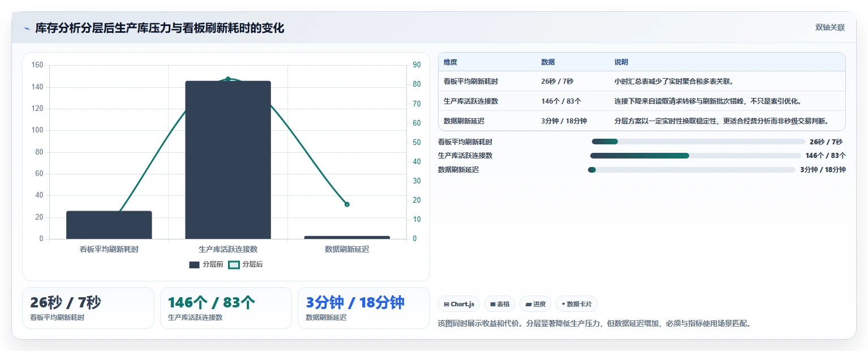The image size is (868, 351).
Task: Click table cell 看板平均刷新耗时
Action: [x=471, y=82]
